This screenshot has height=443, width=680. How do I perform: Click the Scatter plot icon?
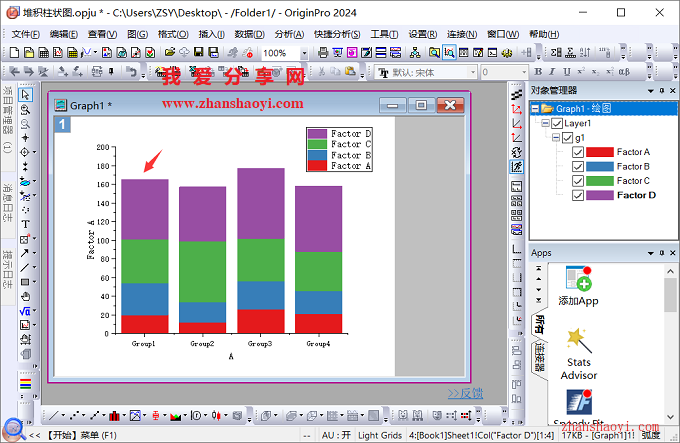(x=74, y=416)
